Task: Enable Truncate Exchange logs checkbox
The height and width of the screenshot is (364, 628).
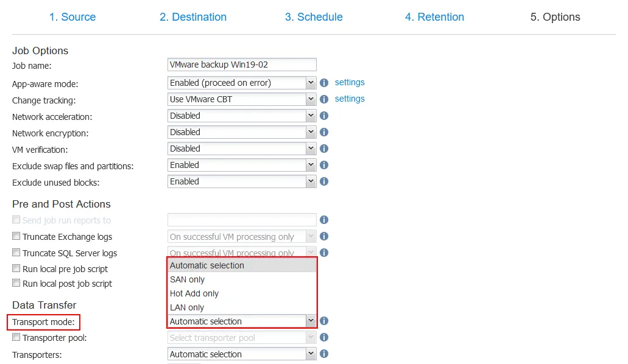Action: 16,237
